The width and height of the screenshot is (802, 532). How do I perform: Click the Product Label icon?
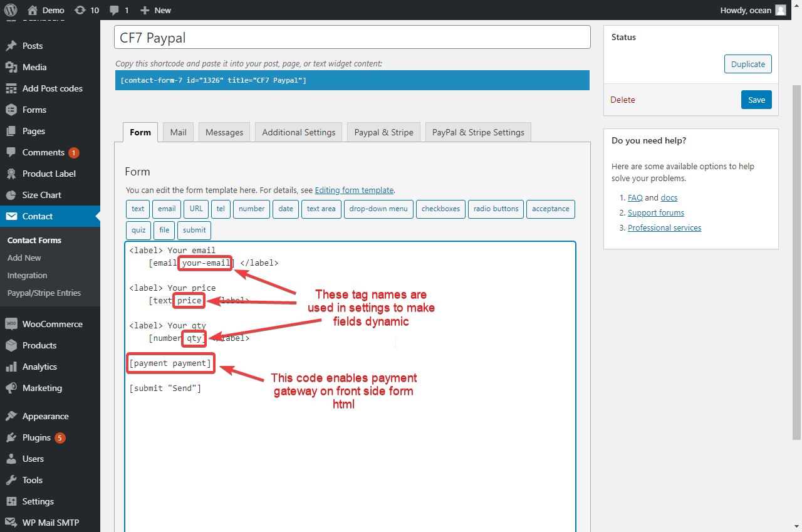coord(11,174)
